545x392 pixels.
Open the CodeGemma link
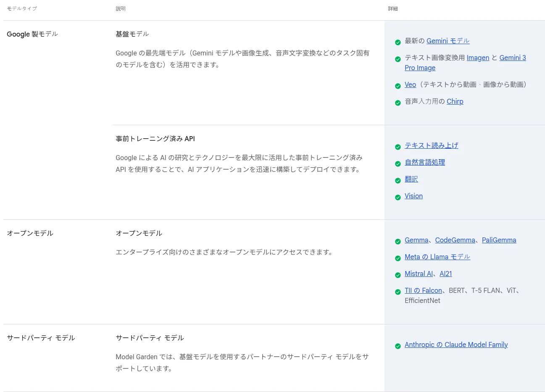coord(455,240)
